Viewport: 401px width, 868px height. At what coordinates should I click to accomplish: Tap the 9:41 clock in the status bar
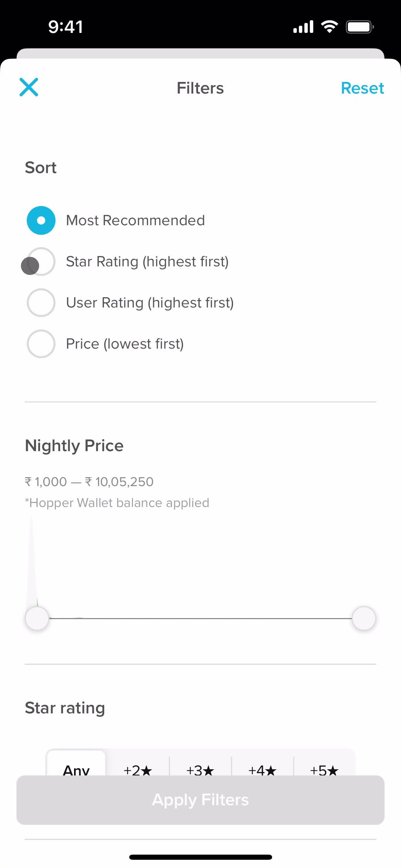65,27
